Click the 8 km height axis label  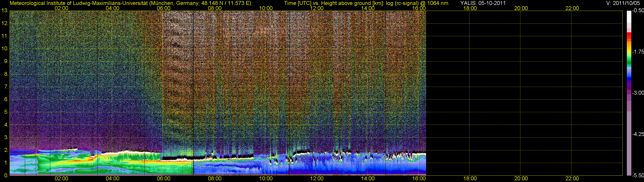6,74
